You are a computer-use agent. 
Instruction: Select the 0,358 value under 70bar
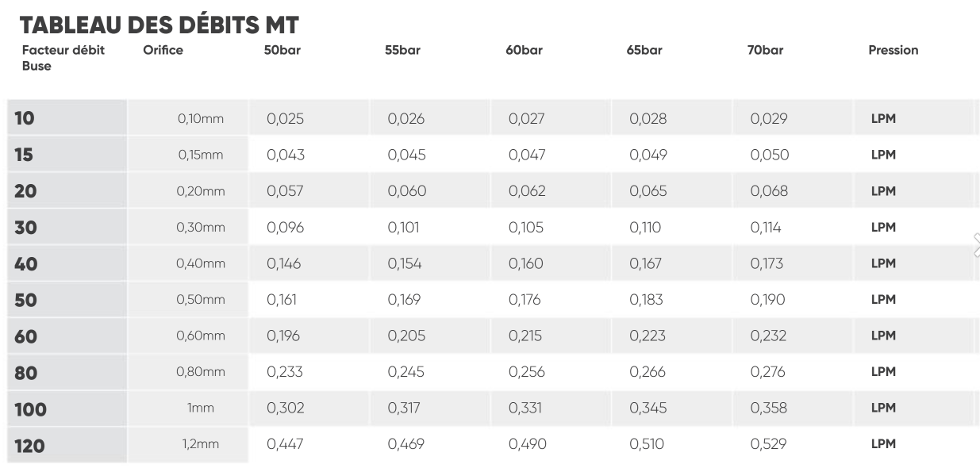(769, 408)
